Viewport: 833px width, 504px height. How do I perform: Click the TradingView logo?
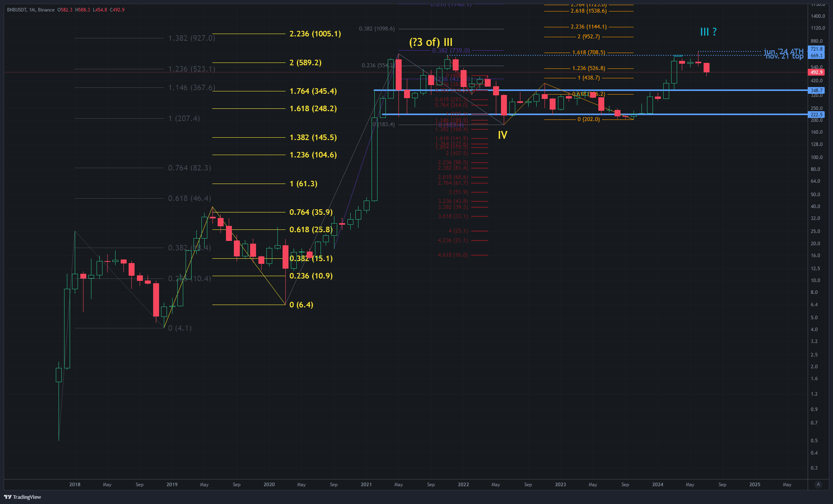(23, 497)
